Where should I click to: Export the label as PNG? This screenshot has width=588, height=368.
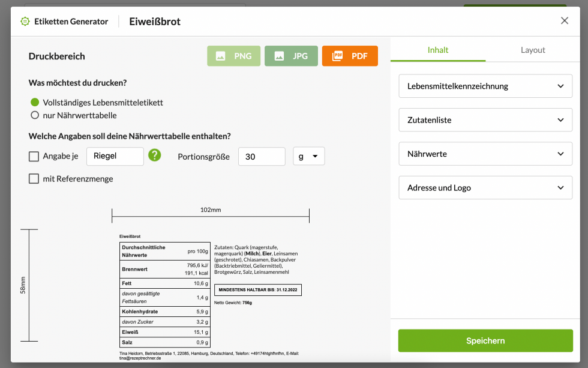pyautogui.click(x=233, y=56)
